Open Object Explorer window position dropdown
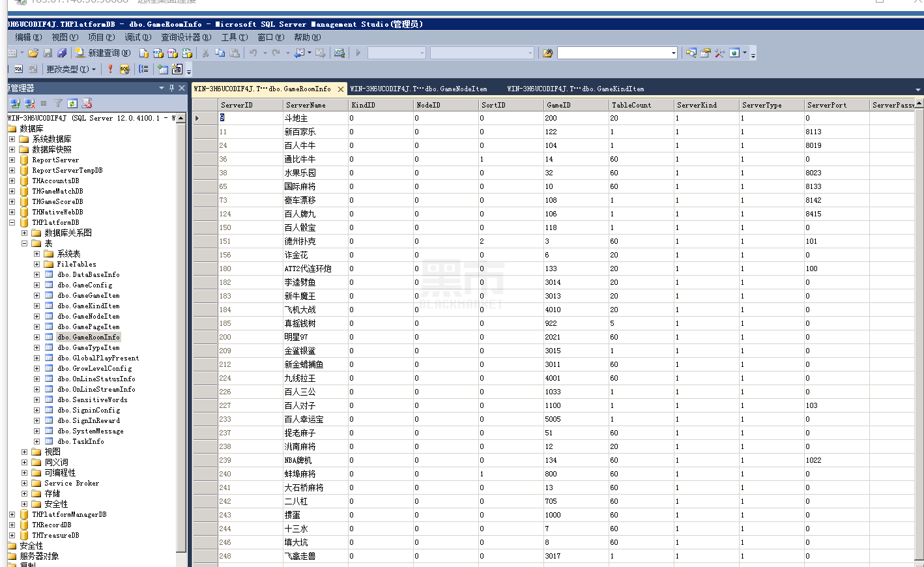Viewport: 924px width, 567px height. point(162,88)
